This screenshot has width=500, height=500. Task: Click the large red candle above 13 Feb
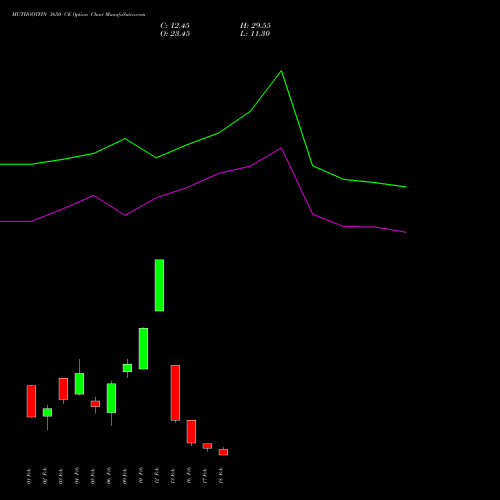175,393
